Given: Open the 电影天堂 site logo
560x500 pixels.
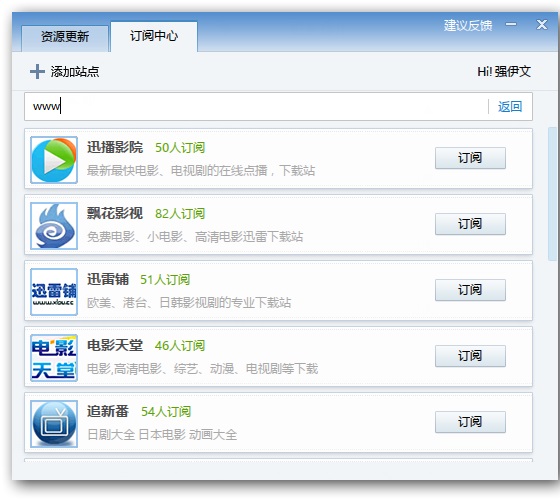Looking at the screenshot, I should [54, 358].
